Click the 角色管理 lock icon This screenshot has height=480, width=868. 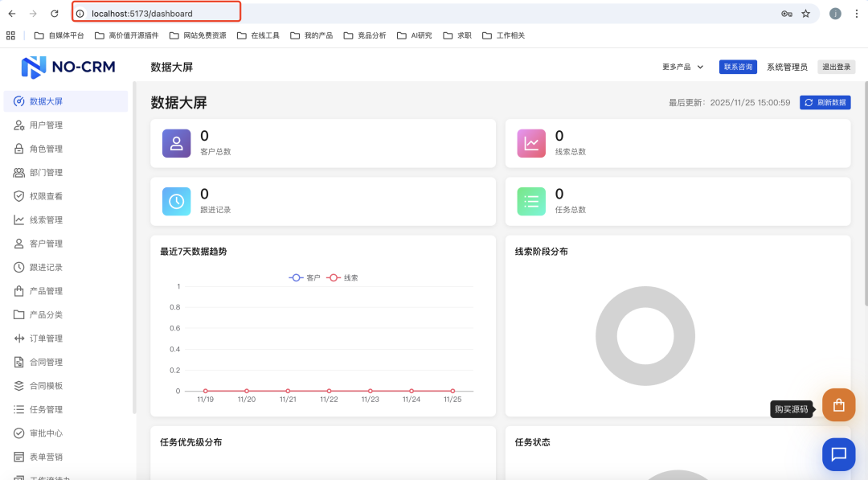[x=18, y=149]
